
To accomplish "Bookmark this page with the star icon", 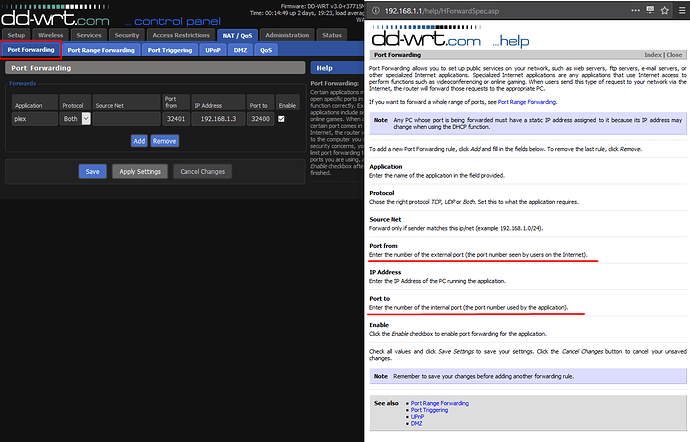I will coord(664,11).
